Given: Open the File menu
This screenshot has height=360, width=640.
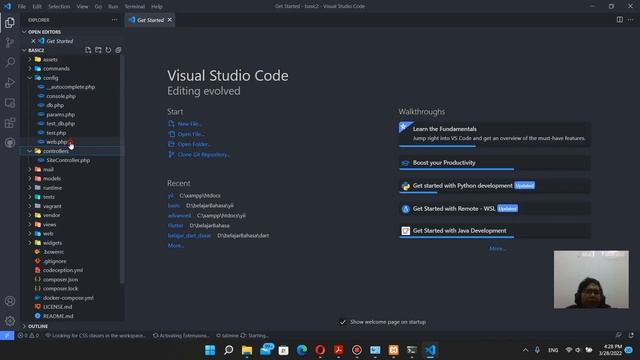Looking at the screenshot, I should 22,6.
